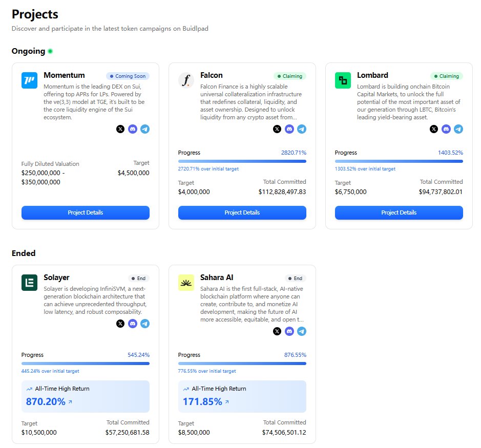Select the Momentum project title
Viewport: 481px width, 448px height.
point(64,75)
